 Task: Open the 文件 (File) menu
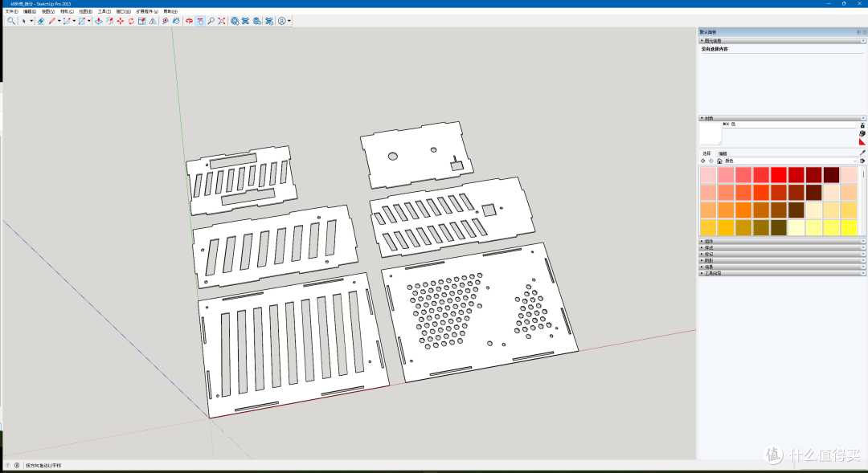pyautogui.click(x=11, y=11)
